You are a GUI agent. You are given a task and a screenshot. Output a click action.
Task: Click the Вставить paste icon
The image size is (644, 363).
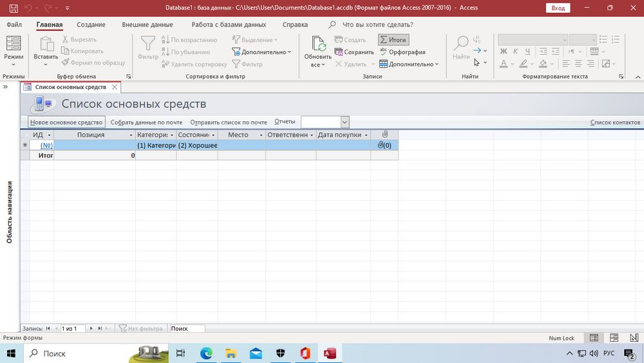(x=46, y=44)
